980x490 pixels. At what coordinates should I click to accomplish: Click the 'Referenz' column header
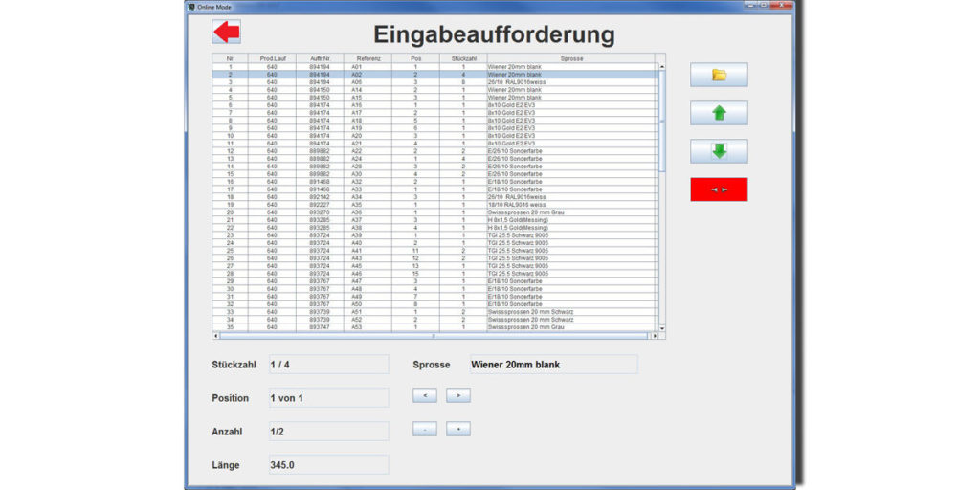click(367, 58)
